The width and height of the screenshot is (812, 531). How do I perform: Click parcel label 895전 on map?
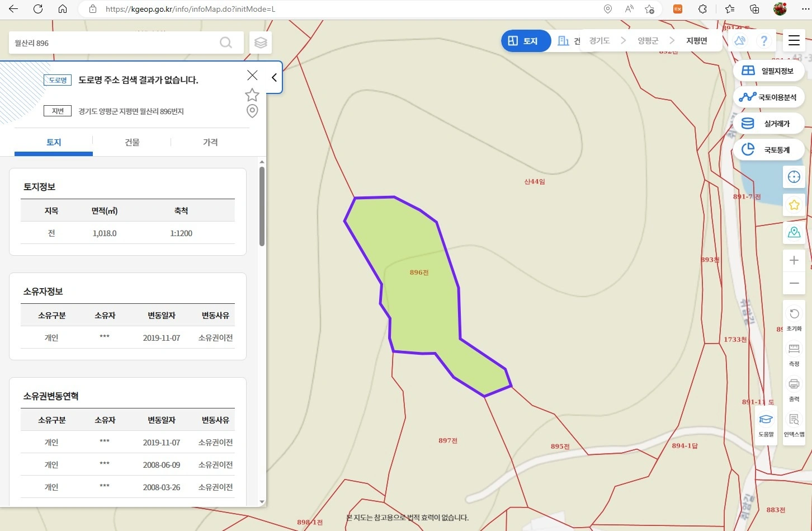click(560, 446)
